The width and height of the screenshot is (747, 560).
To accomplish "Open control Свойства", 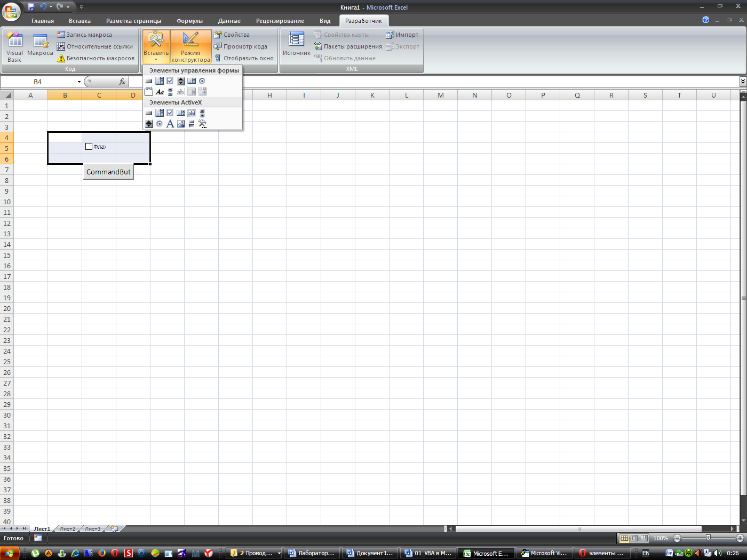I will pos(232,35).
